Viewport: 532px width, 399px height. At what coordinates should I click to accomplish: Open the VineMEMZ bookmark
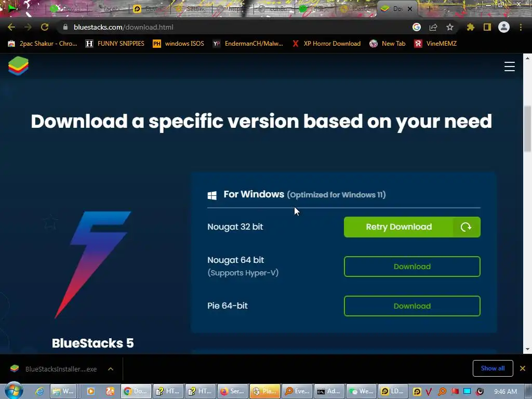(x=435, y=44)
